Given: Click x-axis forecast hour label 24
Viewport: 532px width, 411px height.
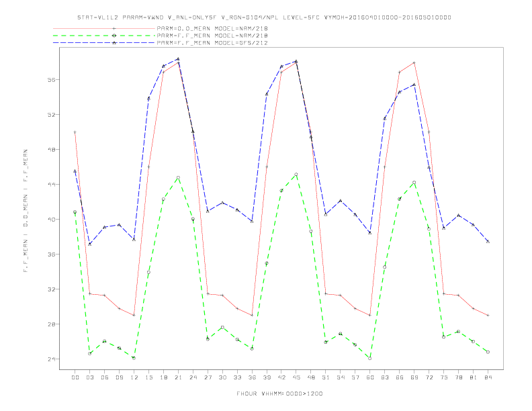Looking at the screenshot, I should 193,377.
